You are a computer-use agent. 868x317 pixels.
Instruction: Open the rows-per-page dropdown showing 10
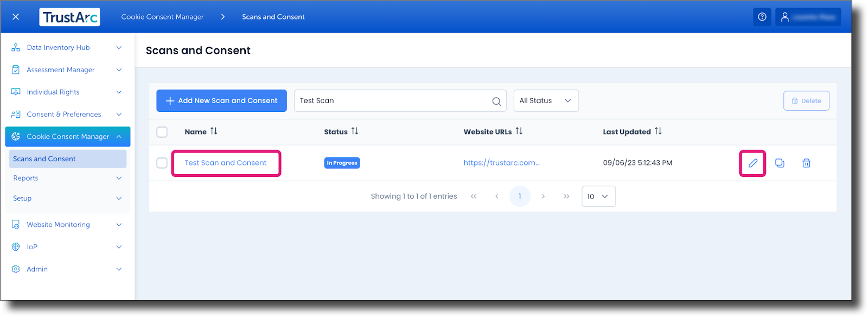click(x=598, y=196)
